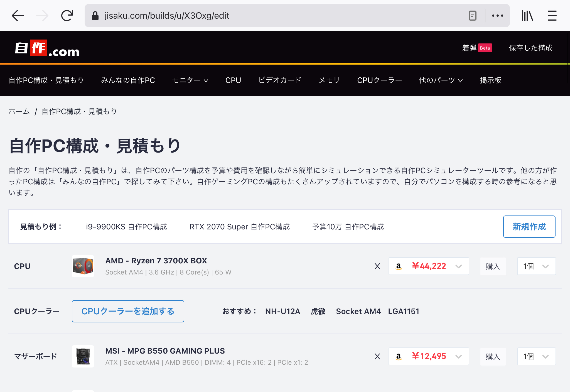
Task: Expand the ¥12,495 price seller dropdown
Action: click(x=429, y=356)
